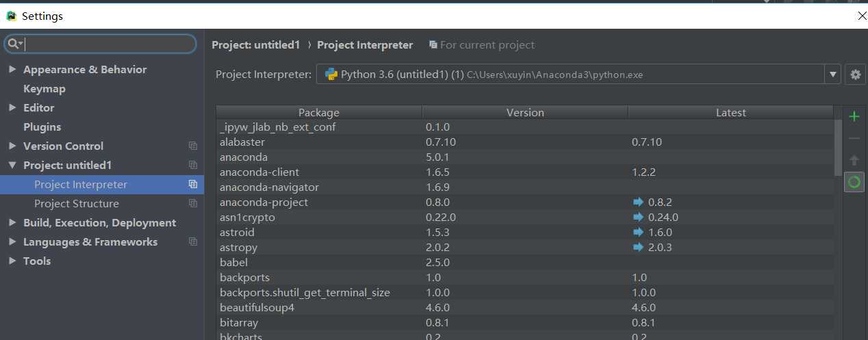Image resolution: width=868 pixels, height=340 pixels.
Task: Select the babel package row
Action: (x=525, y=262)
